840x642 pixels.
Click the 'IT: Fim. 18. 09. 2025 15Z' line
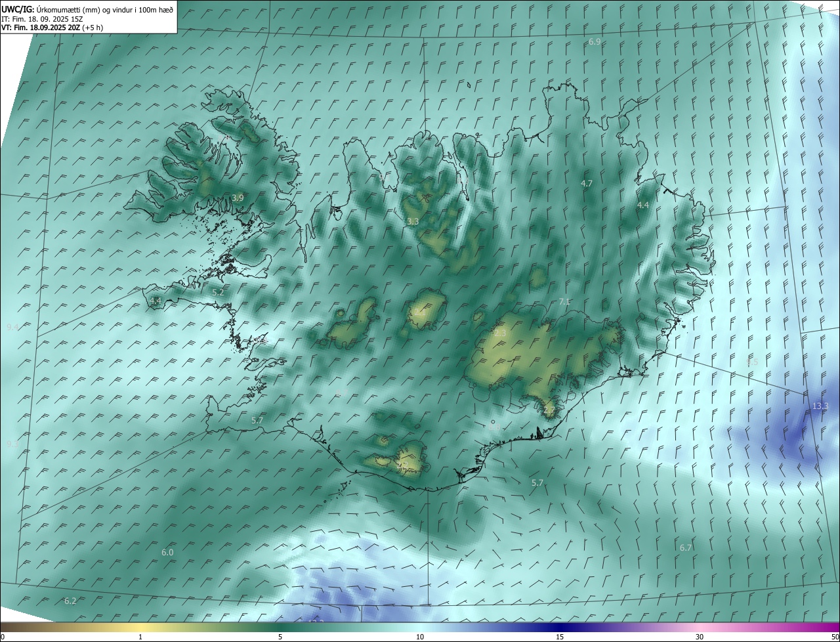click(43, 18)
